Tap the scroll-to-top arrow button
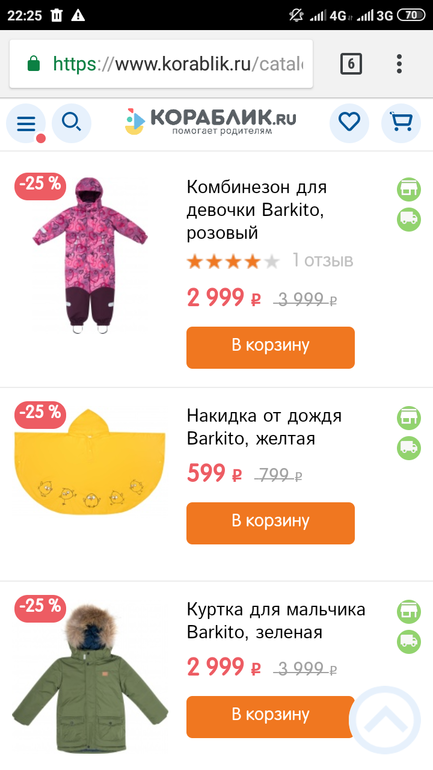The width and height of the screenshot is (433, 770). point(385,720)
